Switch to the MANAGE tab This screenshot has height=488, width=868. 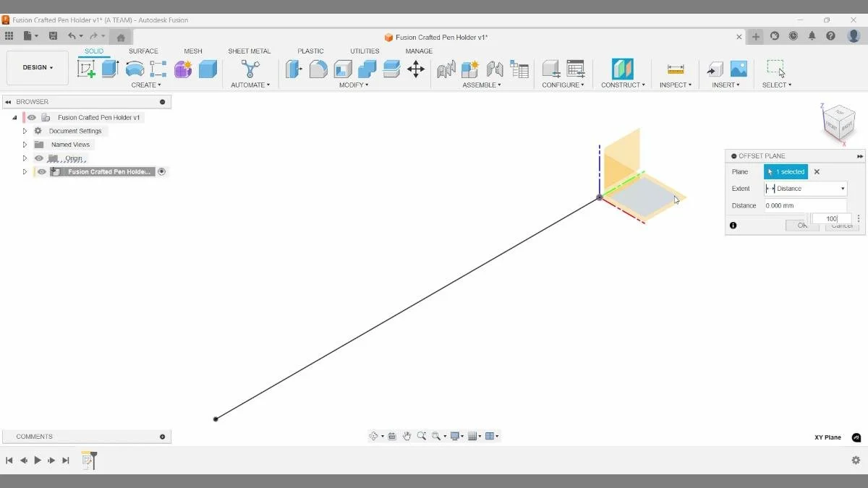pos(419,51)
